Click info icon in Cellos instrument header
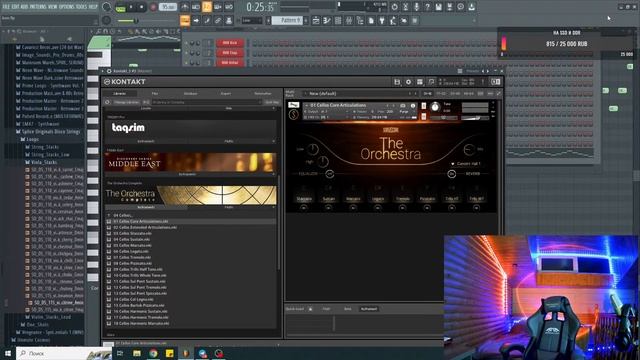 click(x=413, y=106)
